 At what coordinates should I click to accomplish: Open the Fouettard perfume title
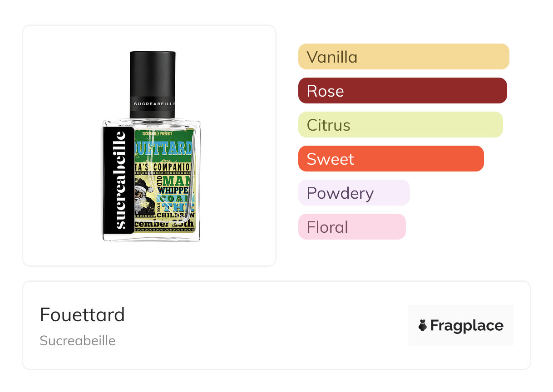pyautogui.click(x=82, y=314)
